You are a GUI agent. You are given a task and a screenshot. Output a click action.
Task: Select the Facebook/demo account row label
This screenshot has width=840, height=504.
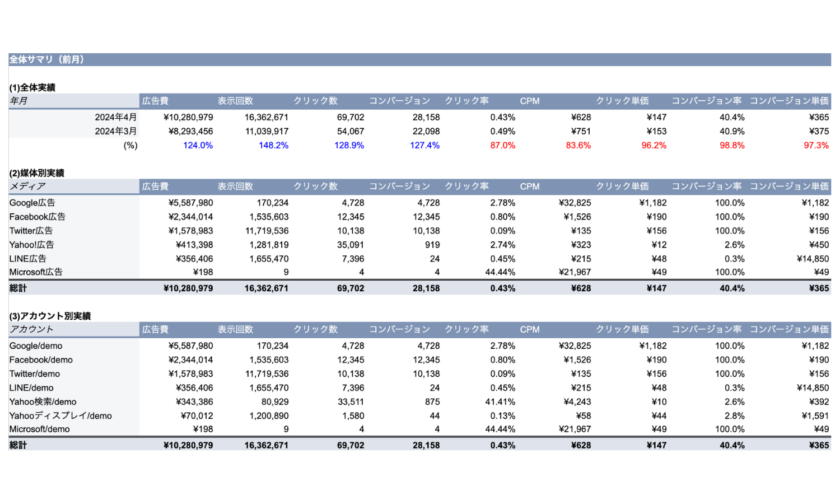(x=41, y=360)
